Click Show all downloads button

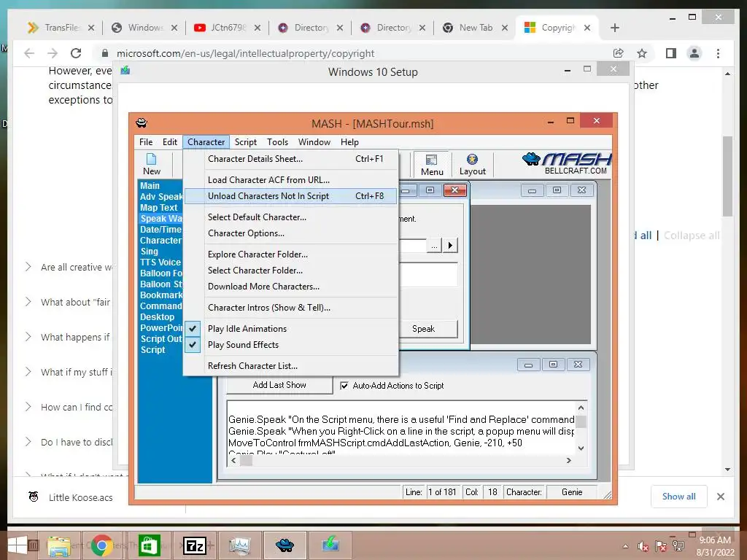coord(678,497)
